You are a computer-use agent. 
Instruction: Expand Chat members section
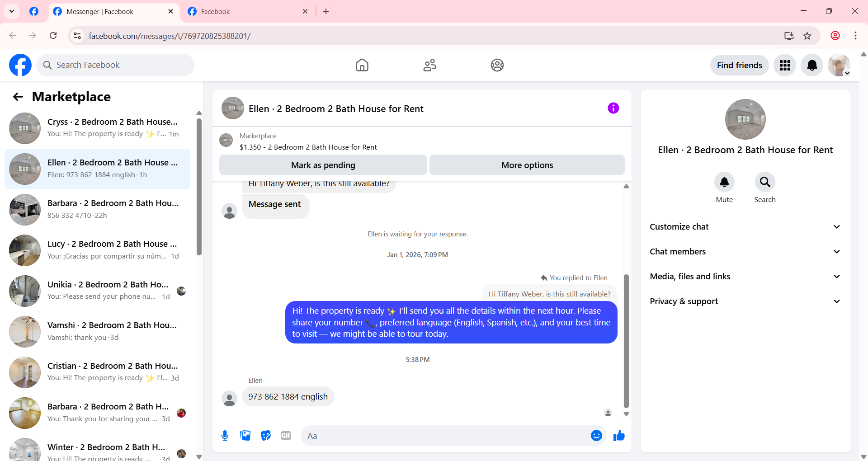click(x=745, y=252)
